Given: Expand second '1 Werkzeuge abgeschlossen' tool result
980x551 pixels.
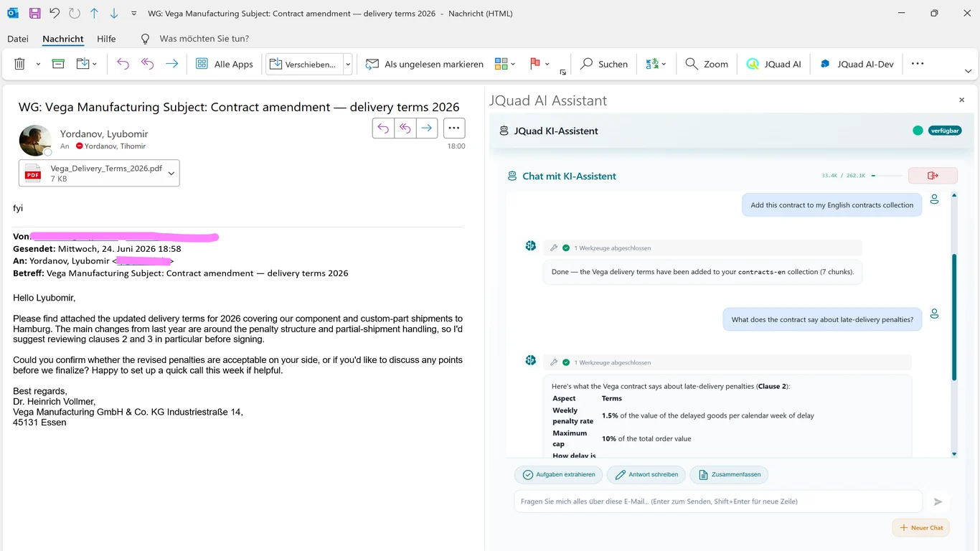Looking at the screenshot, I should (727, 362).
